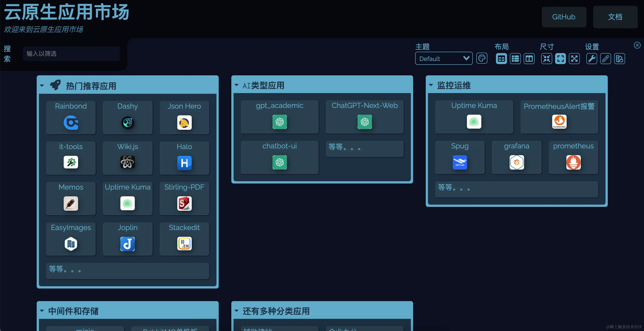Open the wrench configuration settings icon
Screen dimensions: 644x331
click(x=592, y=59)
